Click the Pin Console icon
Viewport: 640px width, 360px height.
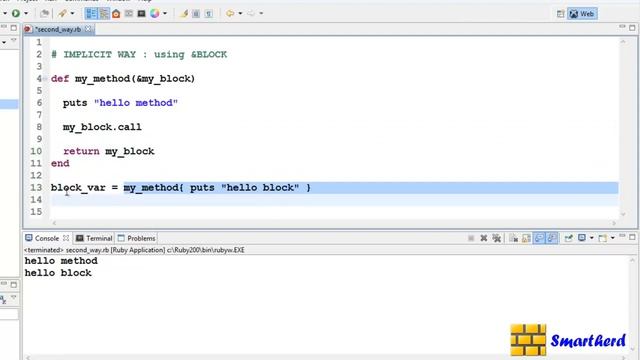click(x=569, y=238)
